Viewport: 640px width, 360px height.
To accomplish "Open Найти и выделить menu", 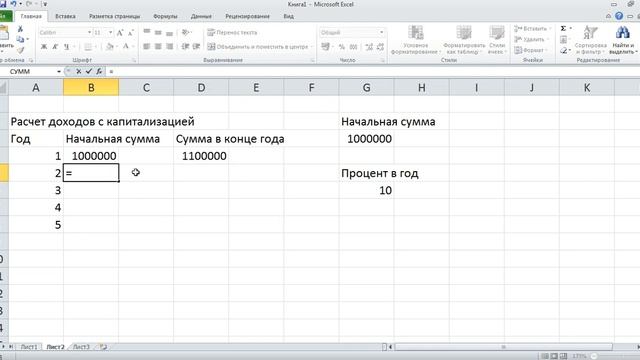I will click(x=623, y=39).
